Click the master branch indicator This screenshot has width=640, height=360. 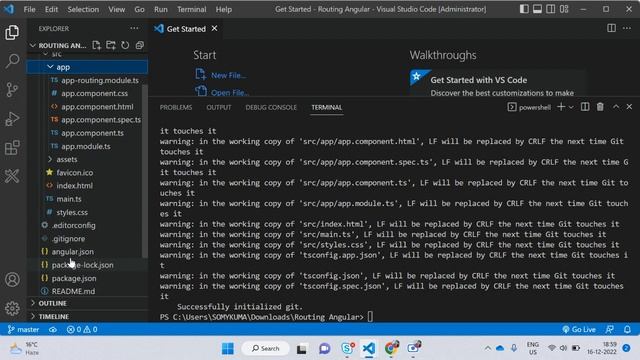[x=23, y=329]
